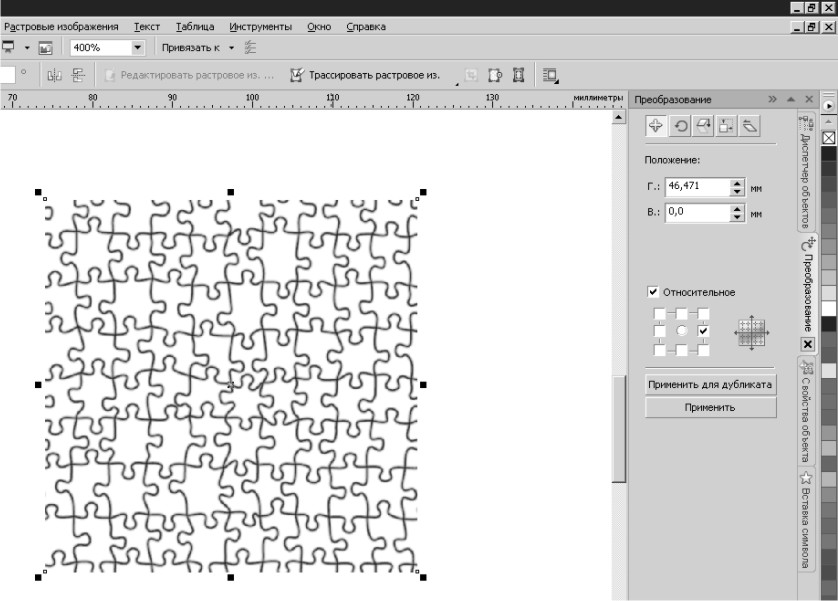
Task: Check the top-center anchor point box
Action: [x=681, y=314]
